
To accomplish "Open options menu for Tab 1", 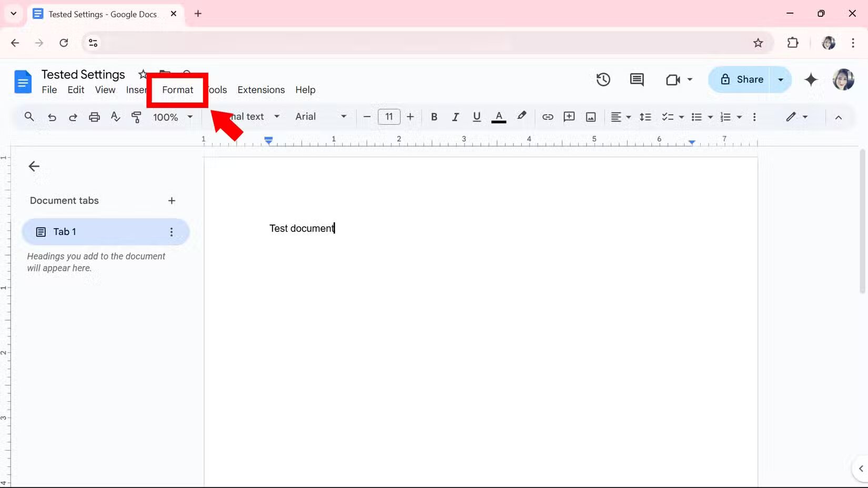I will 171,231.
